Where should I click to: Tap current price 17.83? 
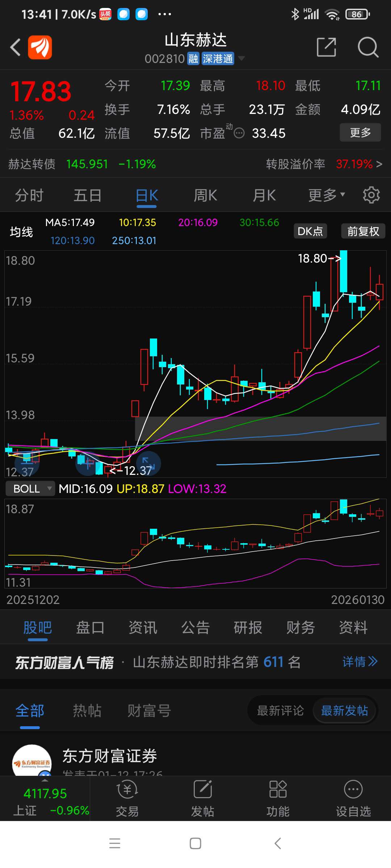(x=41, y=92)
